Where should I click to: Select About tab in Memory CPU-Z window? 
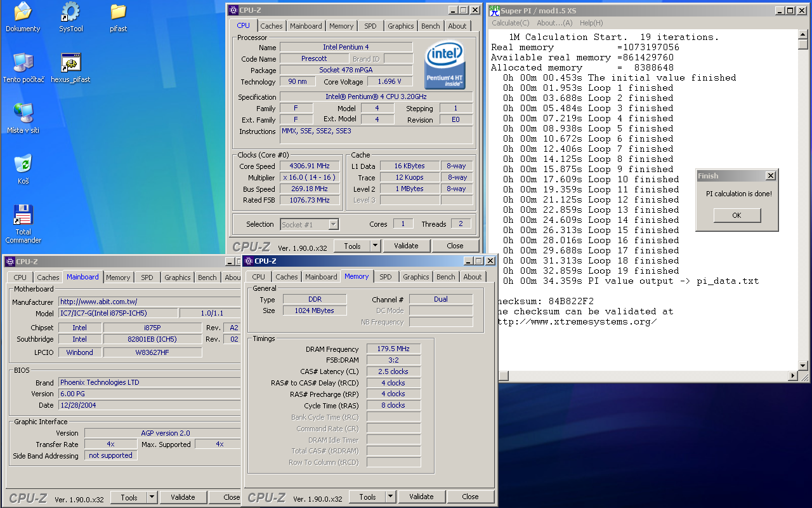click(473, 277)
